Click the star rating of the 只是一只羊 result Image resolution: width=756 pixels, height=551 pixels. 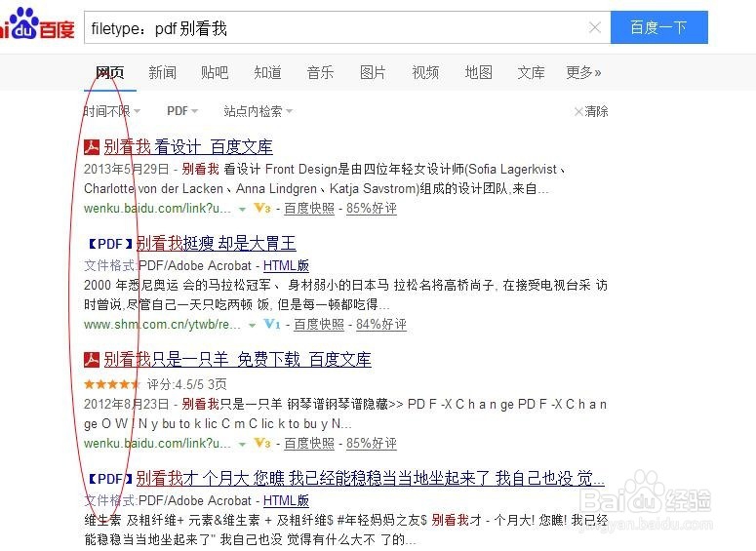[x=111, y=384]
